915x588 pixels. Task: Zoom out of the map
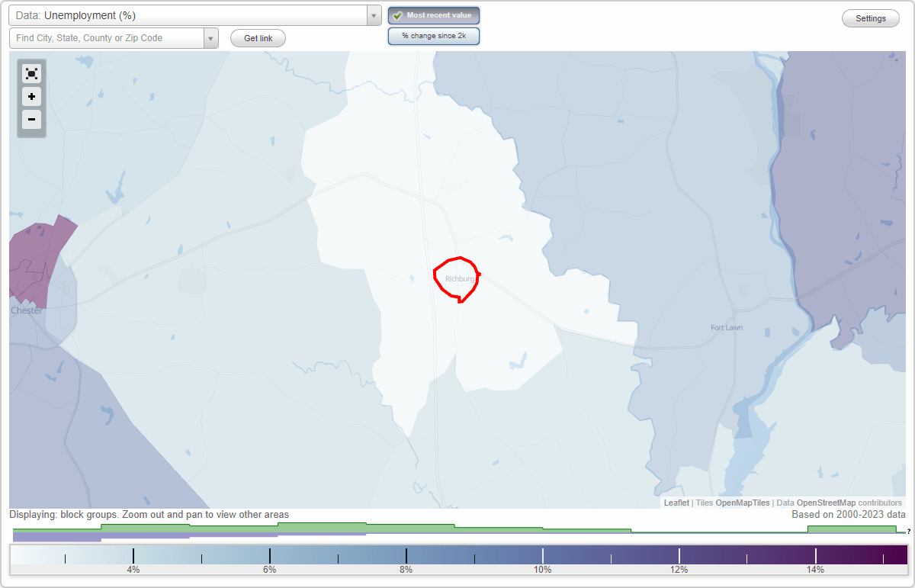(31, 120)
